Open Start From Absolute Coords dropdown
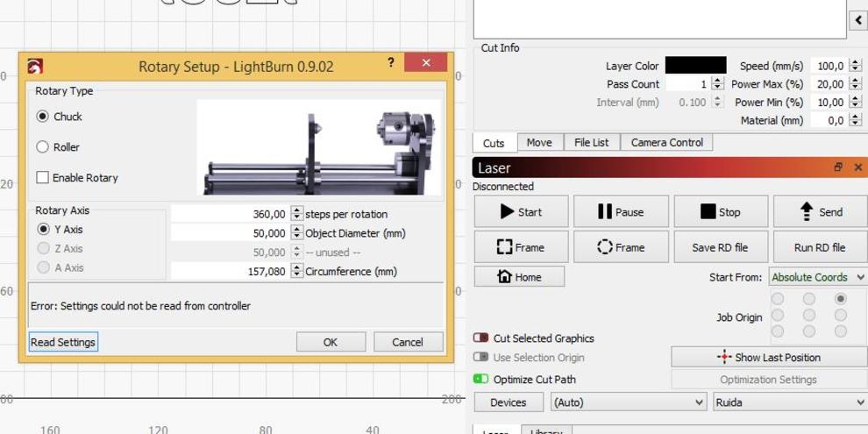This screenshot has height=434, width=868. (818, 277)
